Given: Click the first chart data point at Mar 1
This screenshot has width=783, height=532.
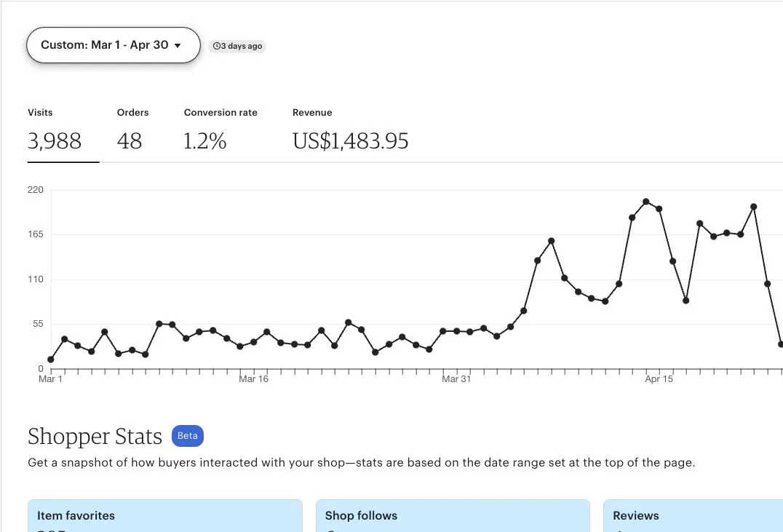Looking at the screenshot, I should coord(50,360).
